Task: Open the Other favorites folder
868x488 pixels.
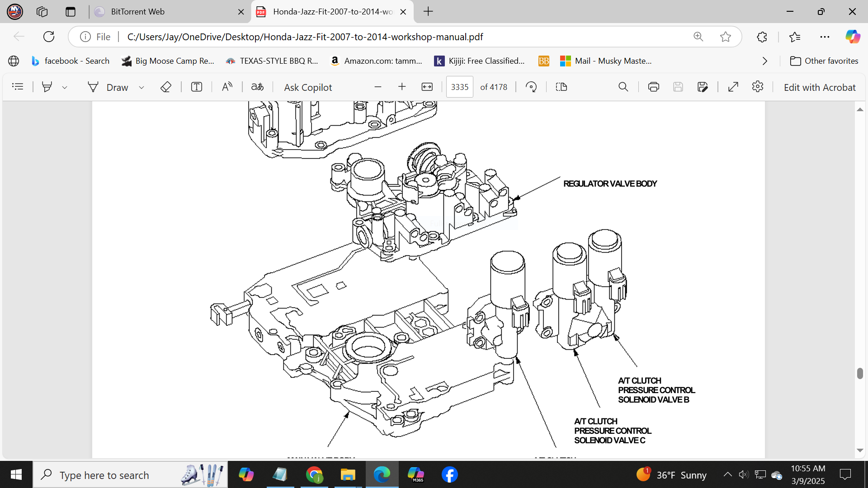Action: 824,61
